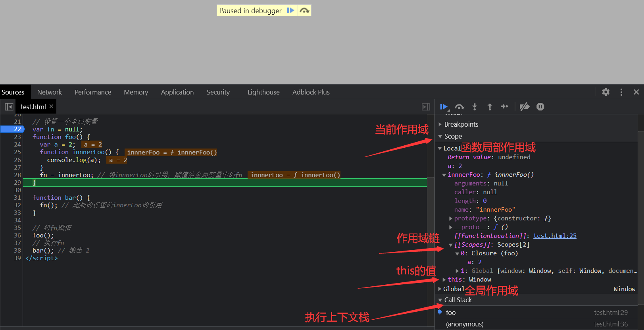Image resolution: width=644 pixels, height=330 pixels.
Task: Open the Memory tab
Action: coord(136,92)
